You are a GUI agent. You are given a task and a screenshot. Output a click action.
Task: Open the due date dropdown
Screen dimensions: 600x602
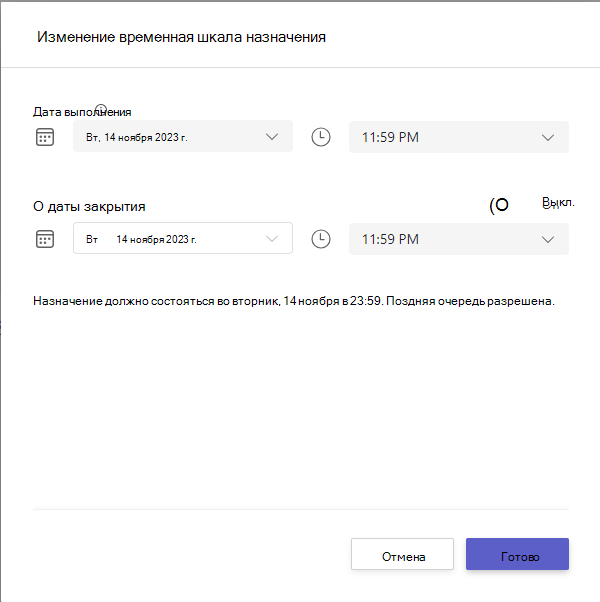pyautogui.click(x=183, y=137)
